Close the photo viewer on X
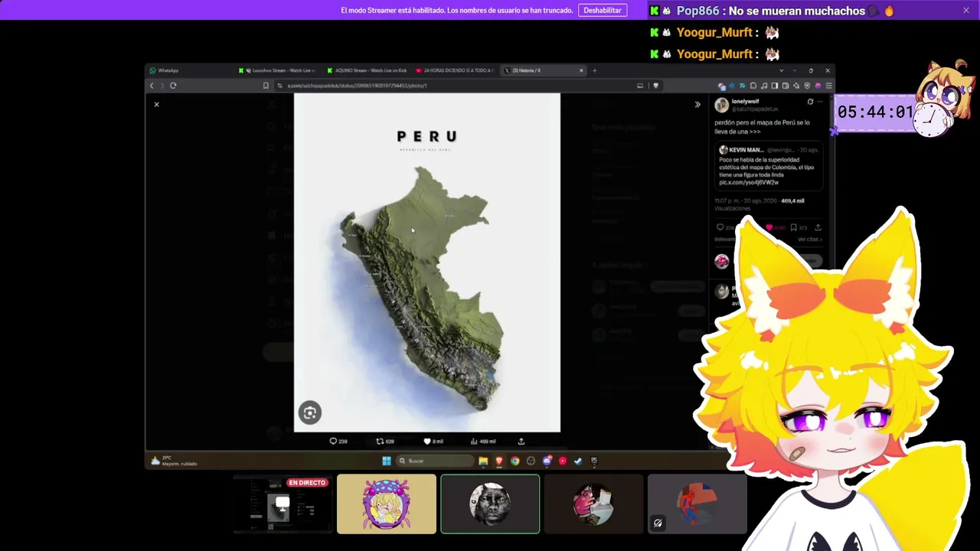The width and height of the screenshot is (980, 551). click(x=156, y=104)
